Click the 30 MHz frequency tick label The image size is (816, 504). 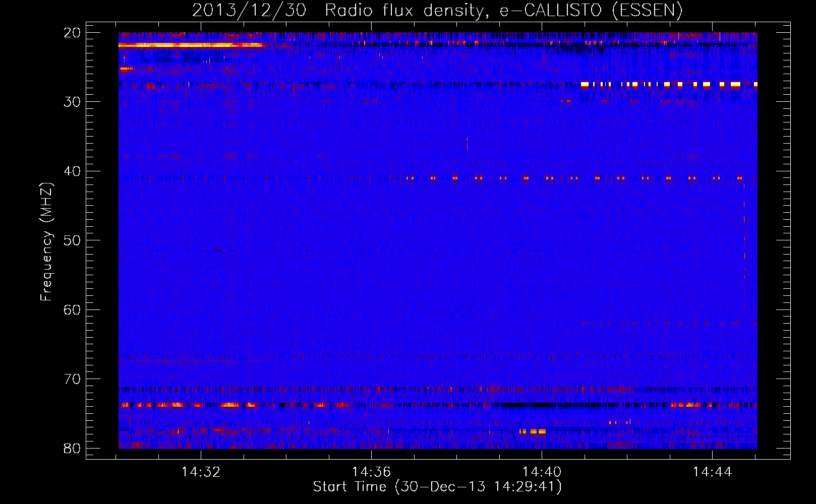(72, 102)
